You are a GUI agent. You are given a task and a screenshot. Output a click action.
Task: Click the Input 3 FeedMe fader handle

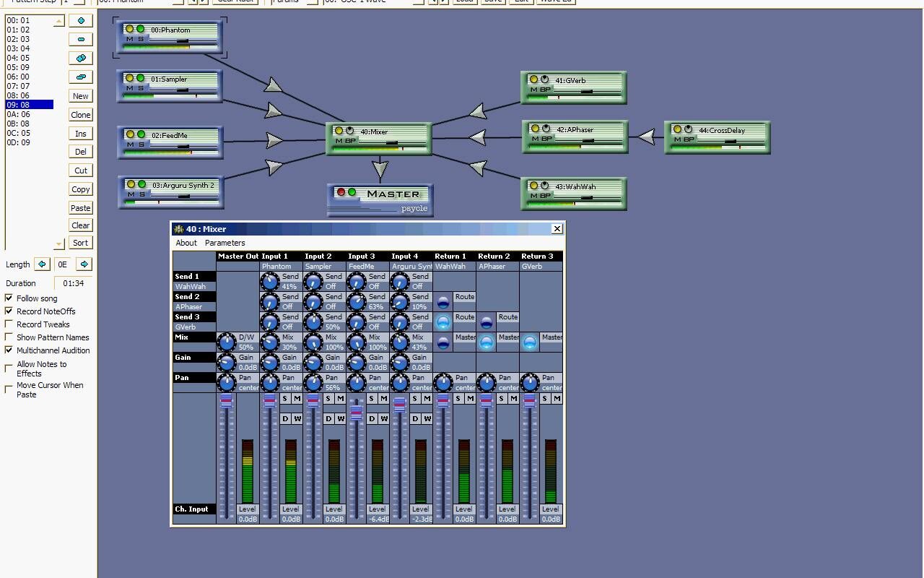357,412
